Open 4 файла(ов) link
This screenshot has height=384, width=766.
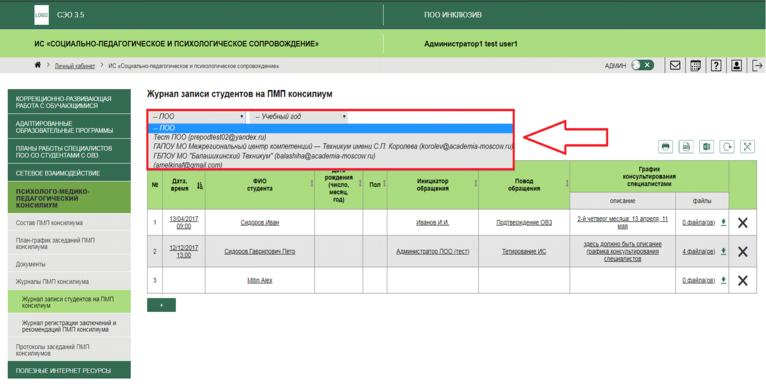[699, 252]
